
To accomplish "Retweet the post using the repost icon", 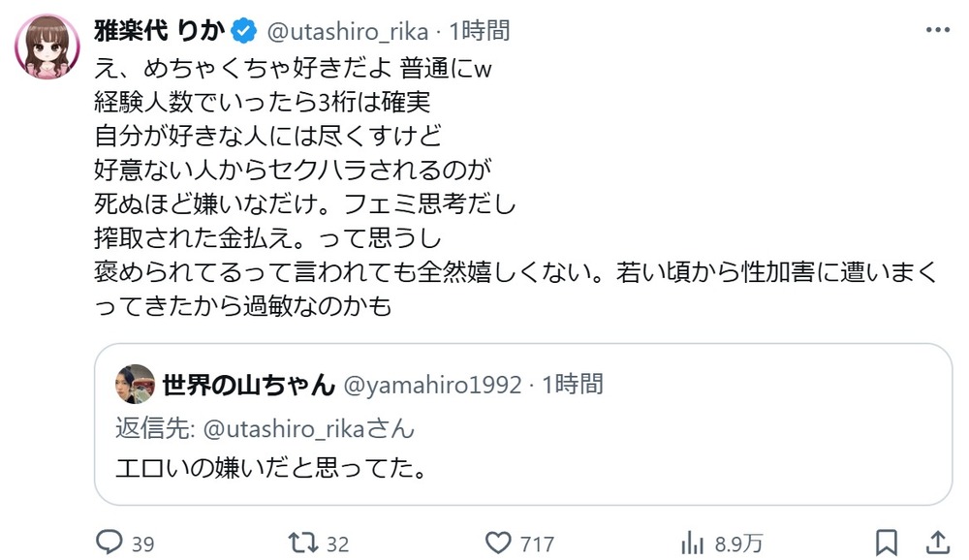I will (x=303, y=543).
